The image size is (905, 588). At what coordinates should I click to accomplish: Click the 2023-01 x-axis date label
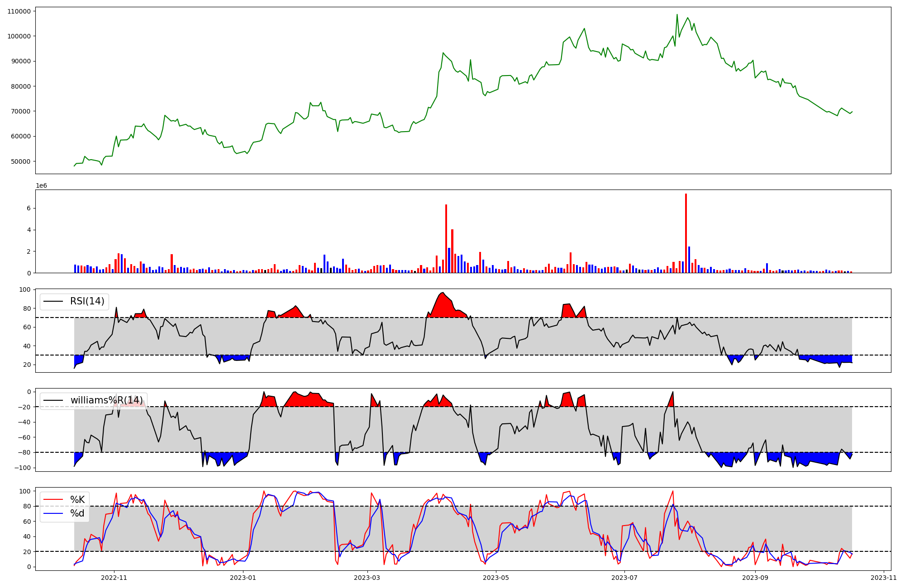click(243, 578)
